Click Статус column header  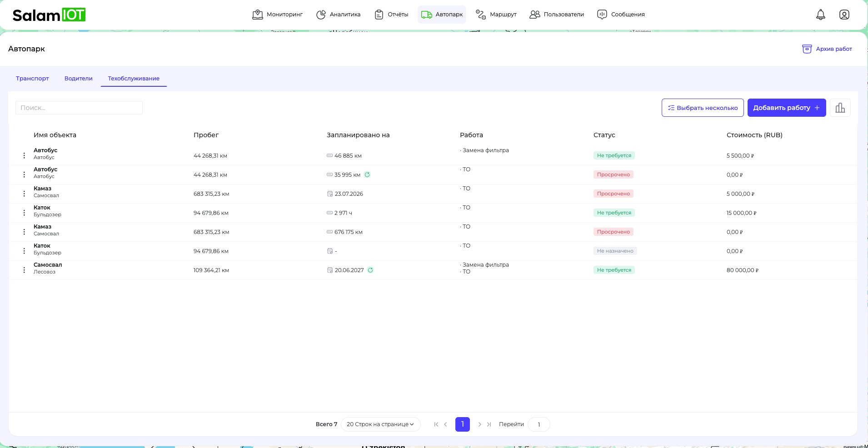pyautogui.click(x=604, y=135)
